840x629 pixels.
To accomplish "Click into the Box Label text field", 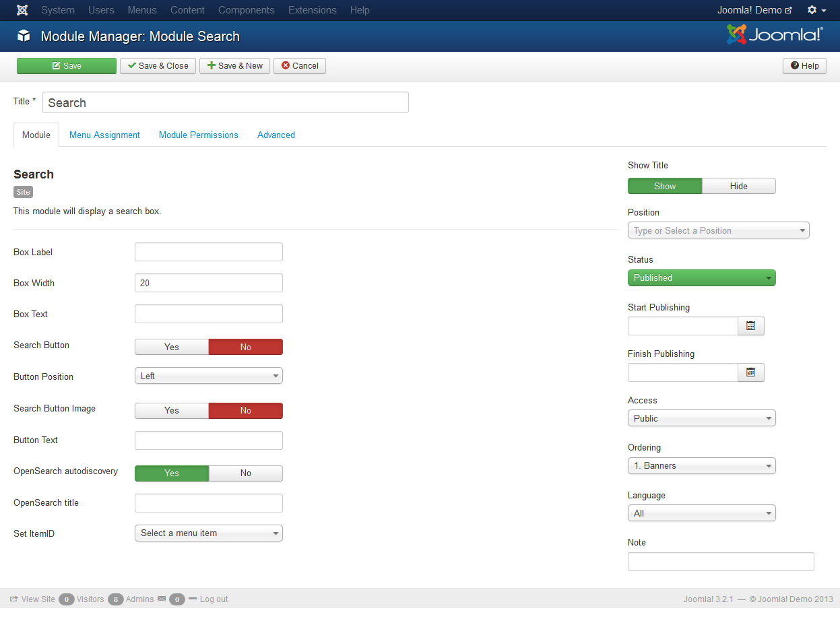I will [x=209, y=252].
